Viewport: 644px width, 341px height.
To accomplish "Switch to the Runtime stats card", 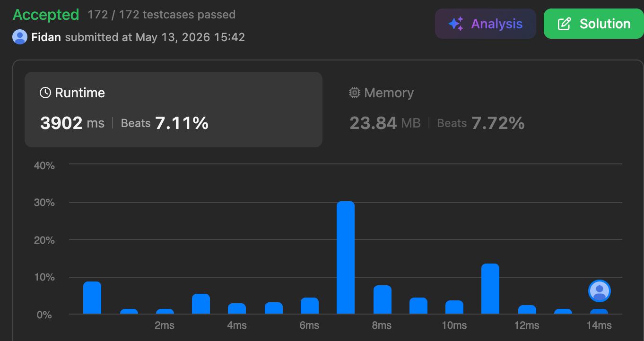I will pos(174,110).
